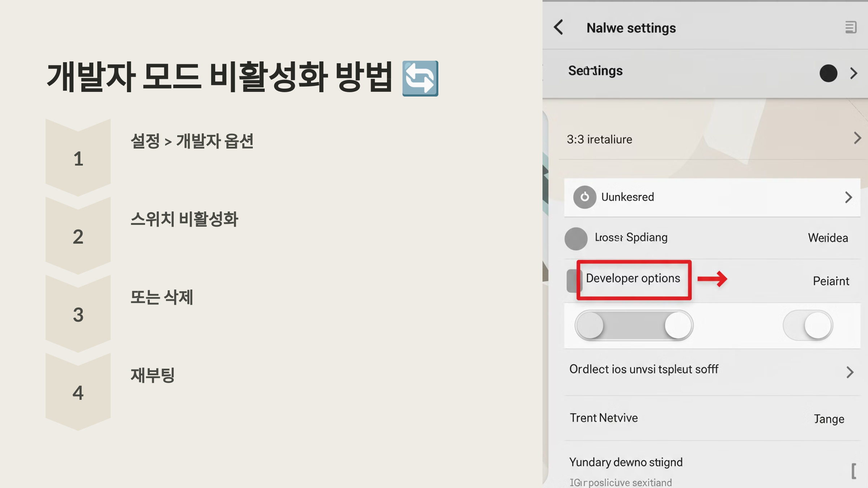Tap the gray square icon left of Developer options
868x488 pixels.
pos(571,281)
